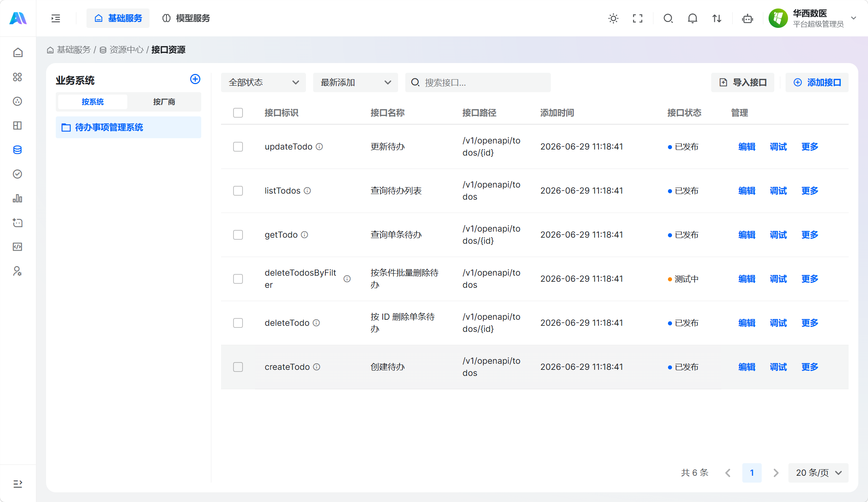Open the 全部状态 status filter dropdown
Screen dimensions: 868x502
click(x=263, y=82)
